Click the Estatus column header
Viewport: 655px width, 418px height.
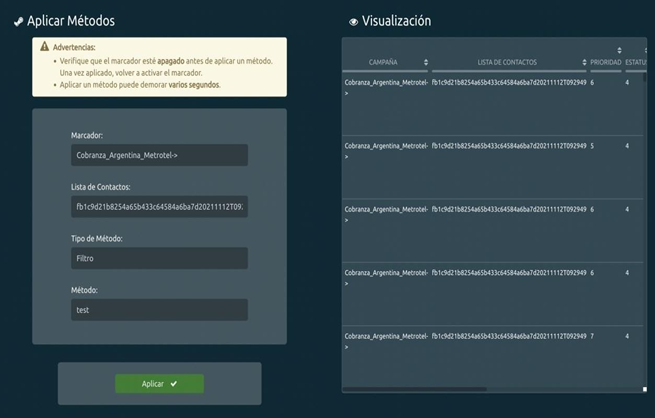tap(636, 63)
